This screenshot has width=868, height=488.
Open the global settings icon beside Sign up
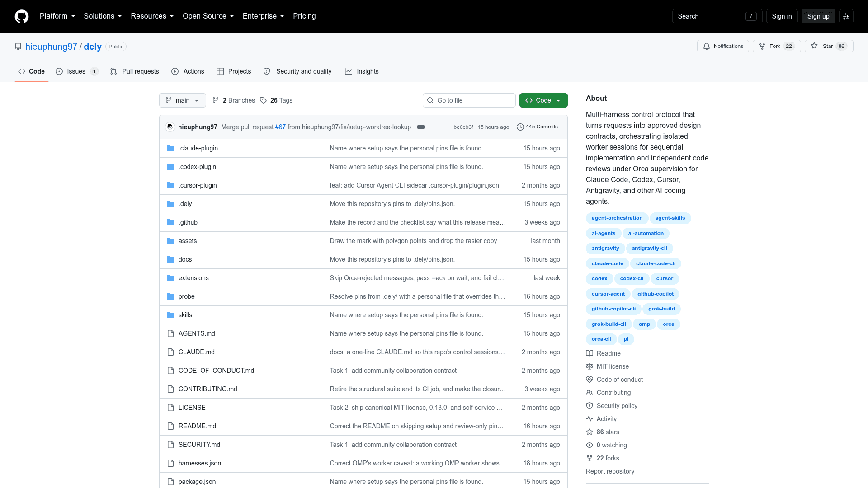[x=846, y=16]
